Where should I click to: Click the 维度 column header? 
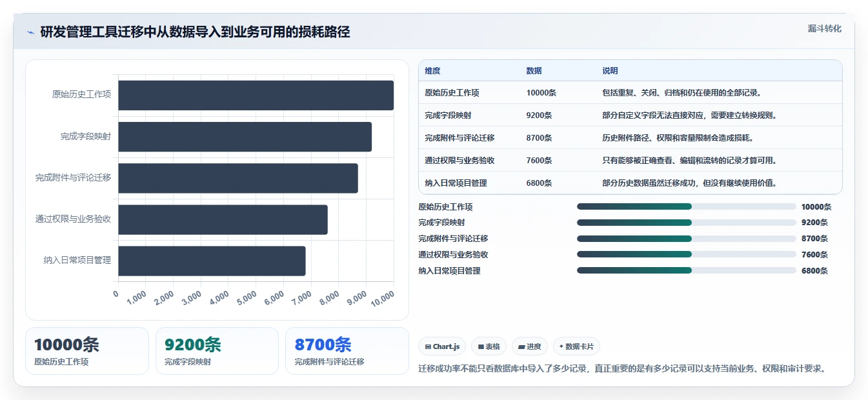pyautogui.click(x=432, y=71)
